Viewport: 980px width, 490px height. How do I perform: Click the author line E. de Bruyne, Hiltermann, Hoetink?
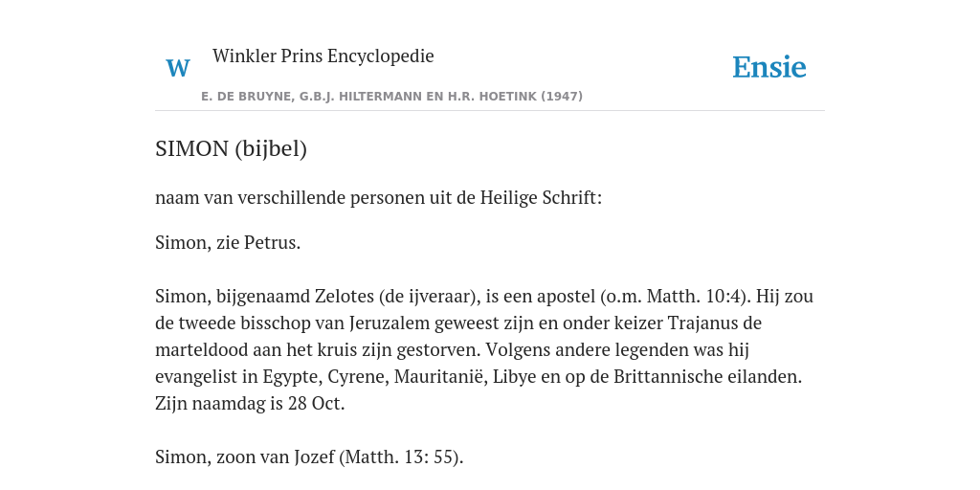click(x=391, y=97)
